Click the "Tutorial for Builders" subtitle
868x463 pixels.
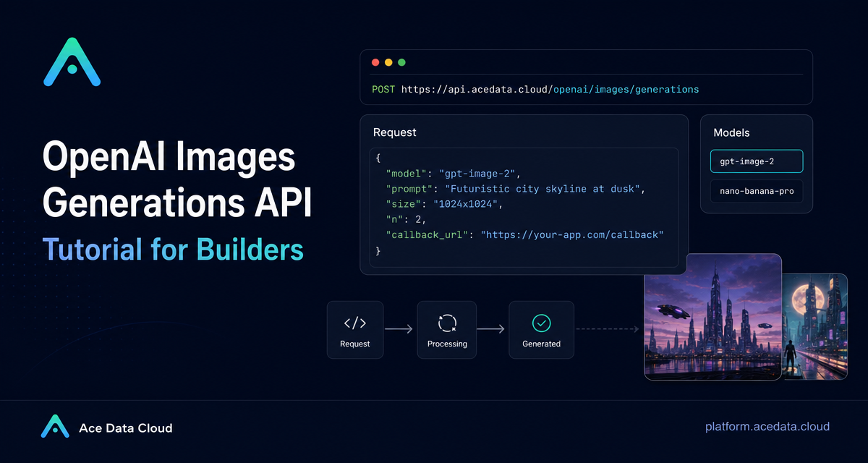click(x=173, y=250)
